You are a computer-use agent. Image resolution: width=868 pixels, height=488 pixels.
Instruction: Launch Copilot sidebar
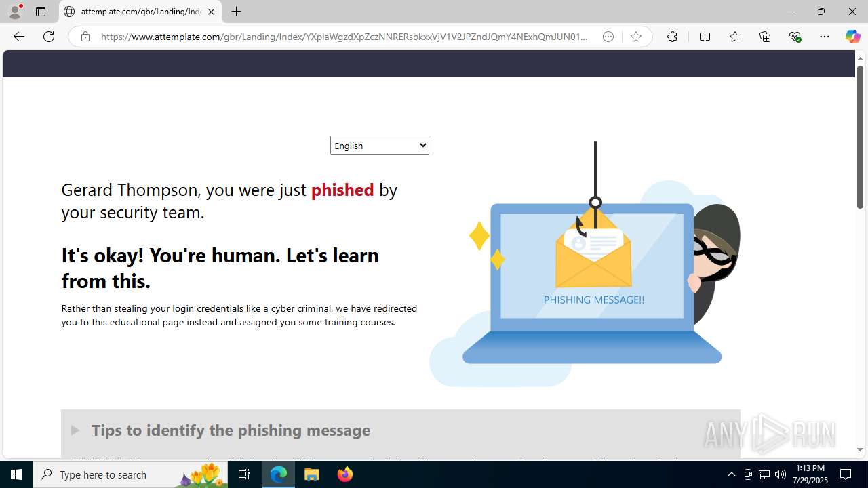point(852,37)
